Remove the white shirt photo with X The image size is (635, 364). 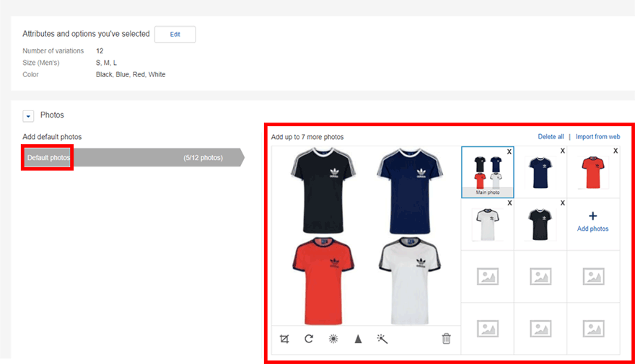510,203
